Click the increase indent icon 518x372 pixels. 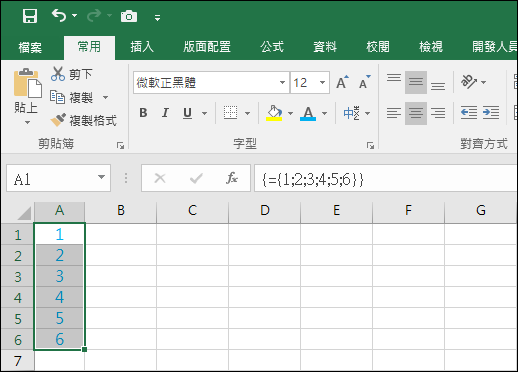point(491,113)
